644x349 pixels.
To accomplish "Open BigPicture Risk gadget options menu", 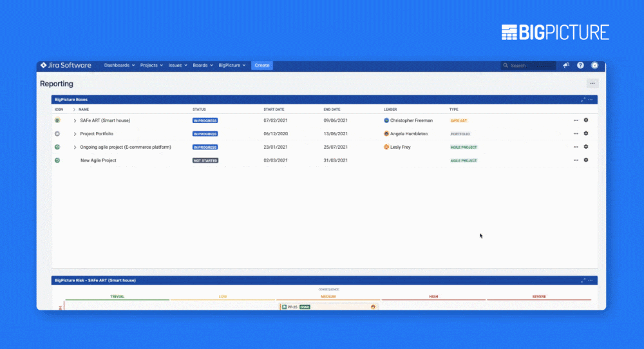I will click(591, 281).
